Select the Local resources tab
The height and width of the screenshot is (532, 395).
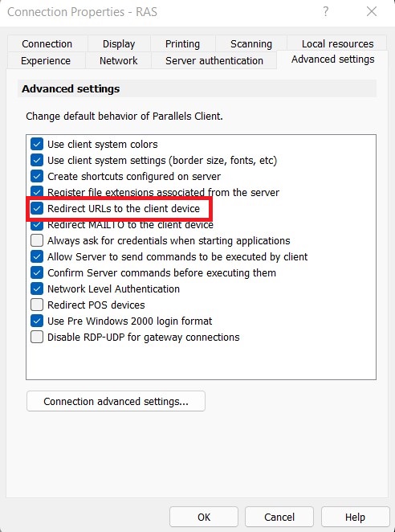click(337, 43)
